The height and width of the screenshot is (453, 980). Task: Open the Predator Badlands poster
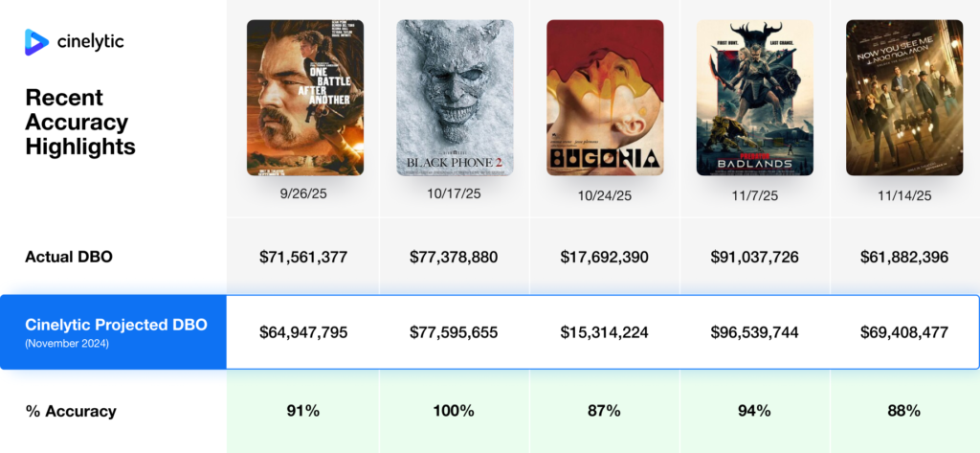pos(754,98)
